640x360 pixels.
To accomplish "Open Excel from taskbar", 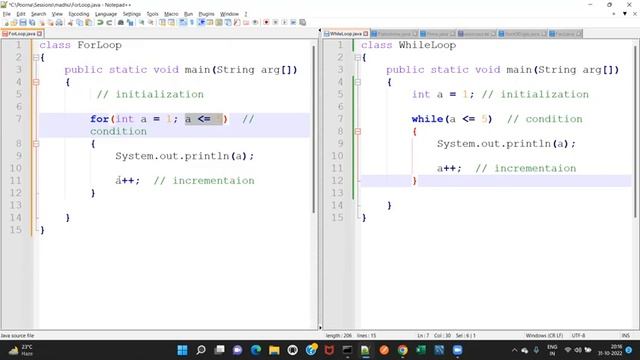I will pyautogui.click(x=421, y=350).
